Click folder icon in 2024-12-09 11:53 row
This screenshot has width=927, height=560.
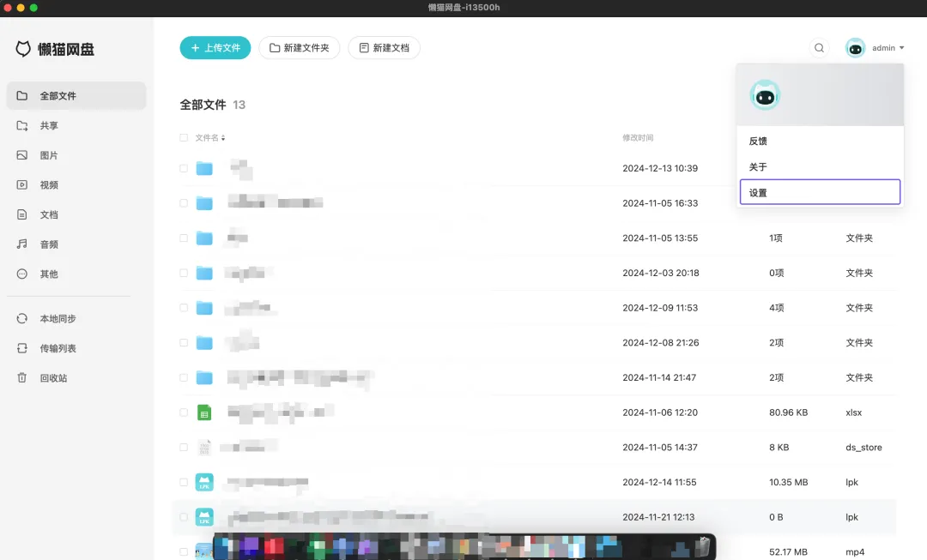tap(204, 308)
